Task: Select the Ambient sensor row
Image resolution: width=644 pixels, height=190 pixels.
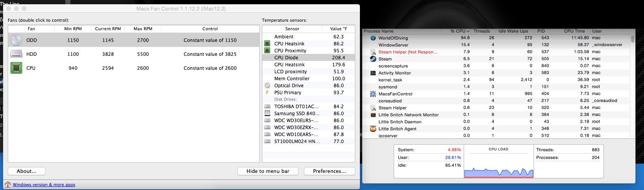Action: [x=309, y=37]
